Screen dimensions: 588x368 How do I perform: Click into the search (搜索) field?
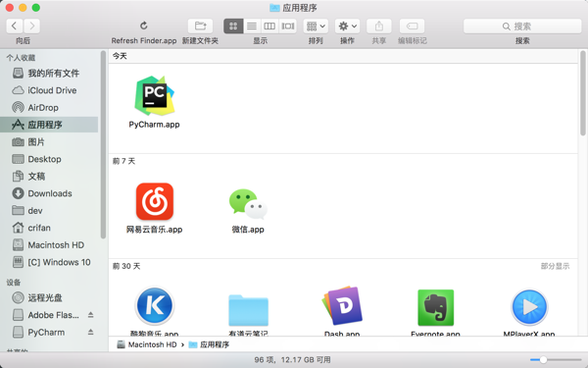(522, 26)
